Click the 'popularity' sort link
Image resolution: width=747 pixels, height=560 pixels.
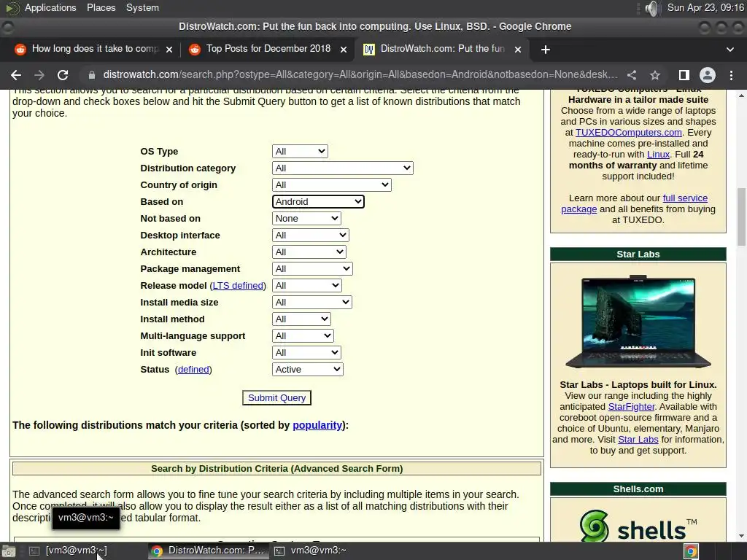[x=317, y=425]
